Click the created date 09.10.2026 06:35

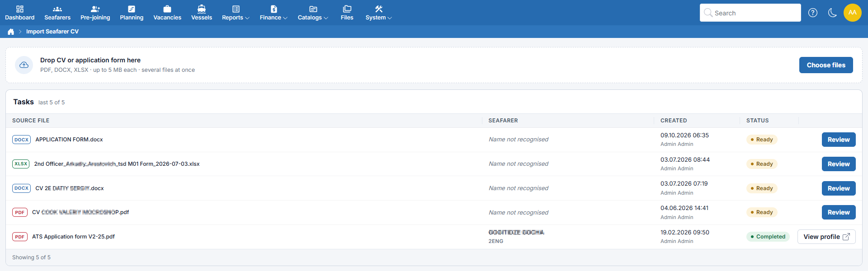(x=684, y=135)
